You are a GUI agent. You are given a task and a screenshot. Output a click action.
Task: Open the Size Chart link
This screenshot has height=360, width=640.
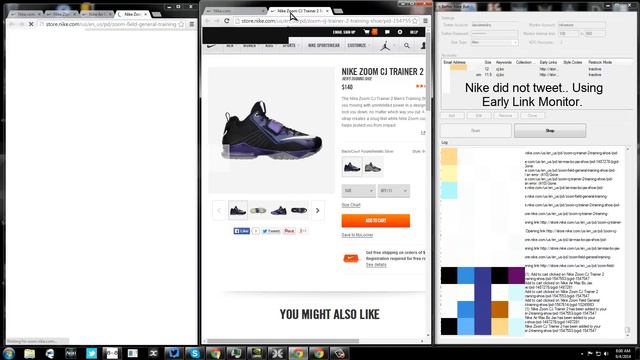(x=351, y=205)
